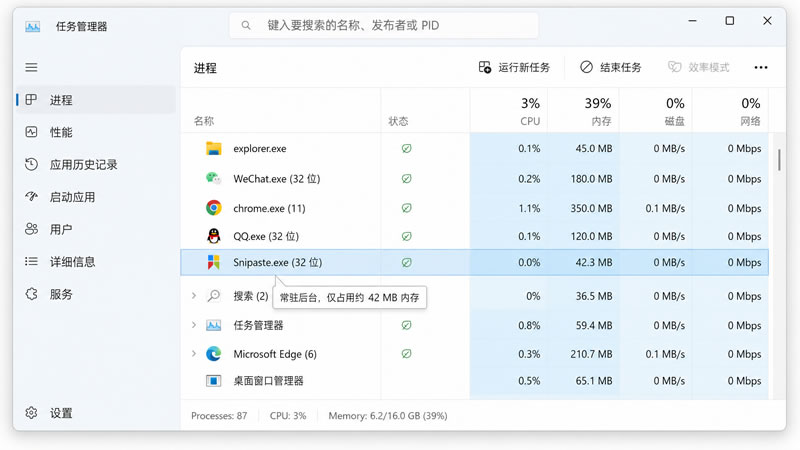Click efficiency leaf status icon for WeChat.exe
Screen dimensions: 800x450
(x=406, y=179)
